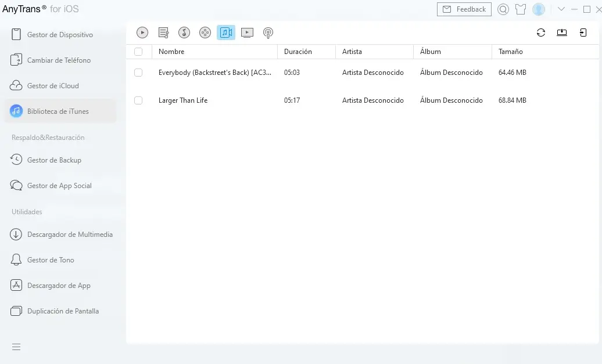The image size is (602, 364).
Task: Click the send to computer icon
Action: click(x=562, y=33)
